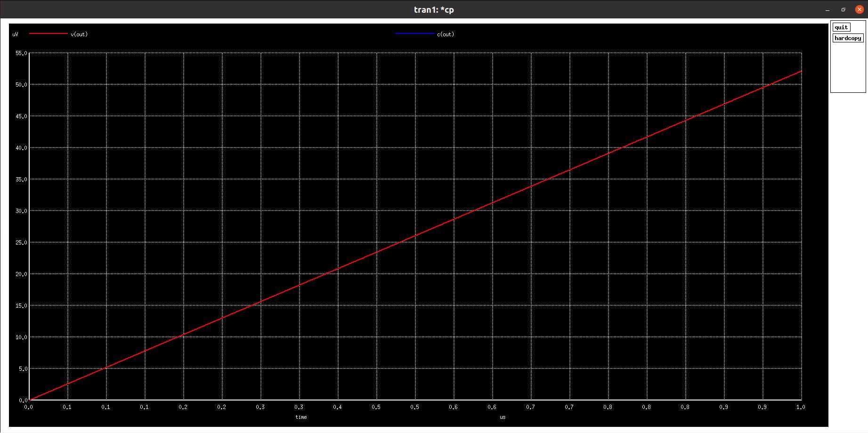Click the 55.0 value at top of y-axis
The image size is (868, 433).
click(20, 53)
